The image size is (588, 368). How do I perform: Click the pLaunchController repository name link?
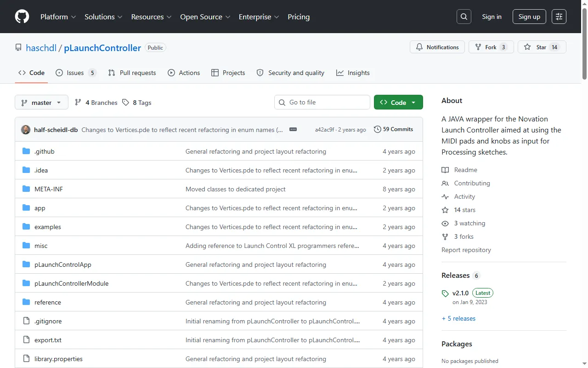point(102,48)
